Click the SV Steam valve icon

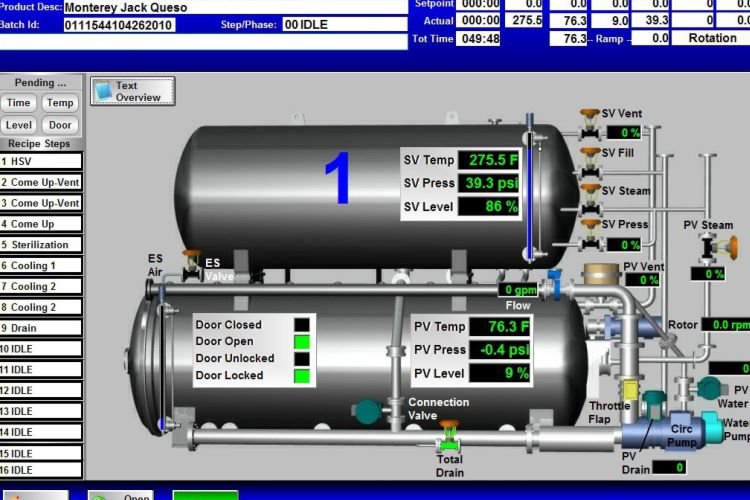point(590,196)
